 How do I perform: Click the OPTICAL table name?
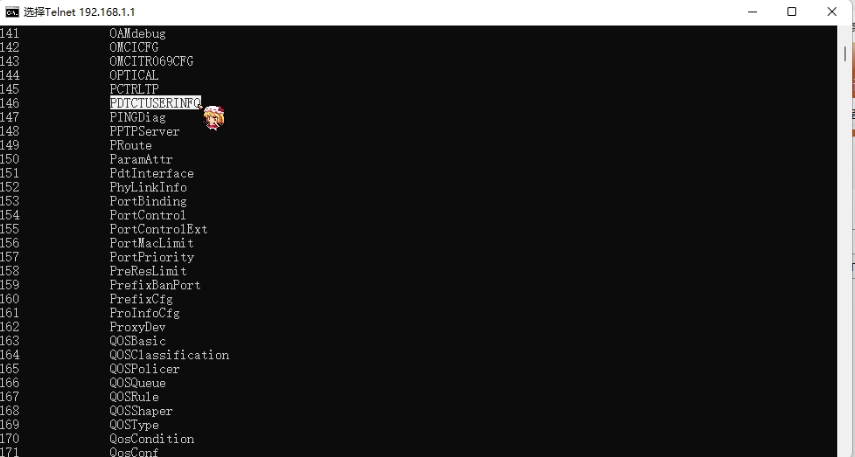tap(134, 75)
